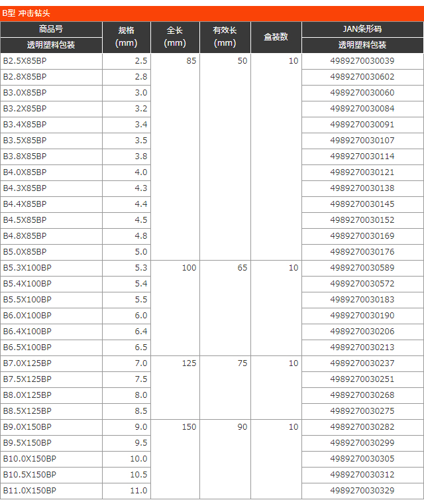This screenshot has width=424, height=504.
Task: Click the JAN条形码 column header
Action: pos(362,30)
